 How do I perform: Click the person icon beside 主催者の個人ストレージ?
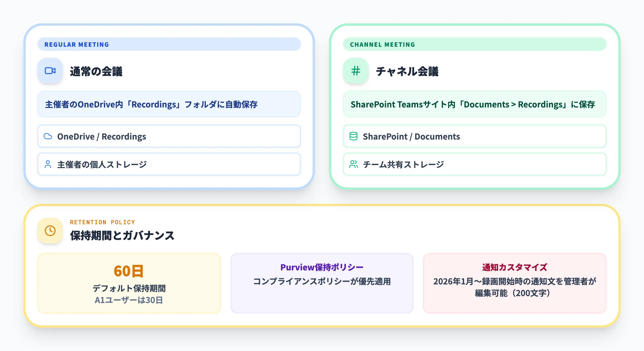[x=48, y=164]
